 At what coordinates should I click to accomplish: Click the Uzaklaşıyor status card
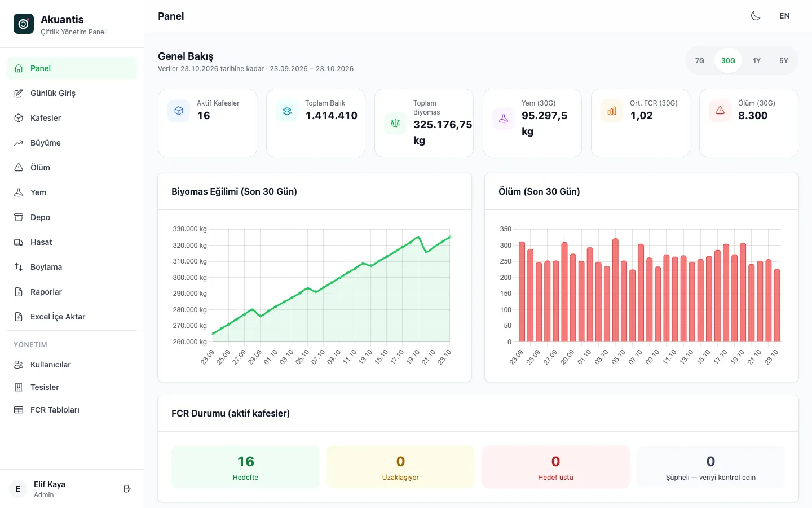pos(400,467)
